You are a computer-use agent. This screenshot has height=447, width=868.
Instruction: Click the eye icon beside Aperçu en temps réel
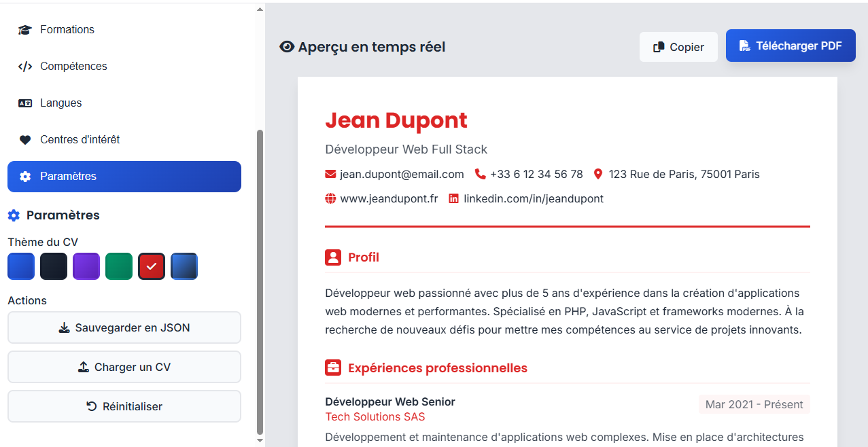tap(286, 46)
